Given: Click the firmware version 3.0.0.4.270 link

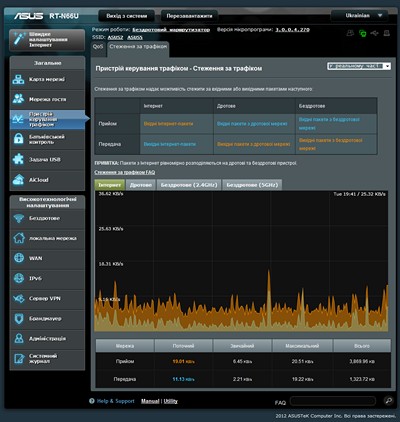Looking at the screenshot, I should click(292, 30).
